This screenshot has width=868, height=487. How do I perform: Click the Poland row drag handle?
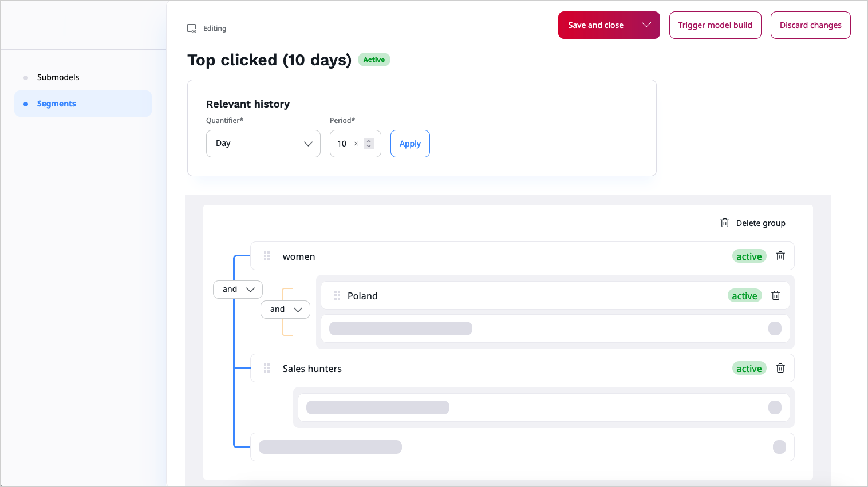(x=337, y=296)
